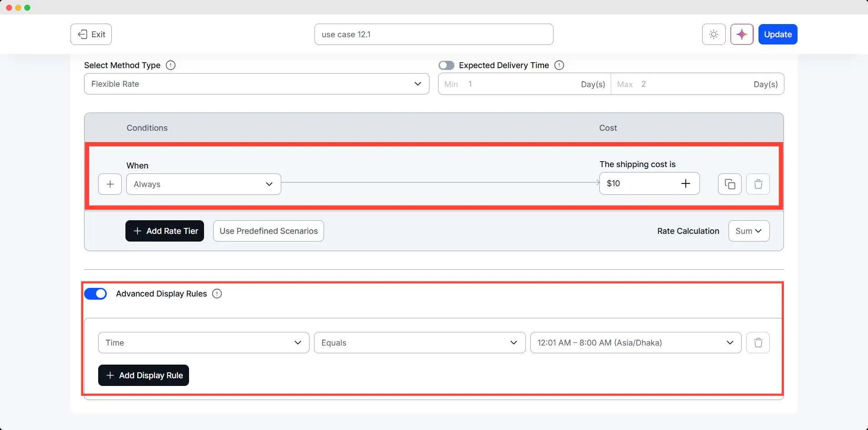
Task: Delete the rate tier with trash icon
Action: pyautogui.click(x=758, y=184)
